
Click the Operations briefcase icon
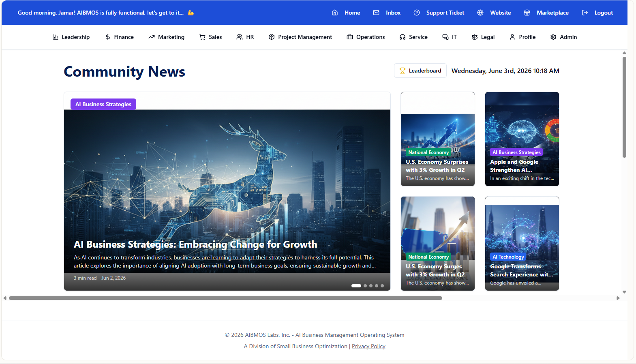(x=350, y=37)
